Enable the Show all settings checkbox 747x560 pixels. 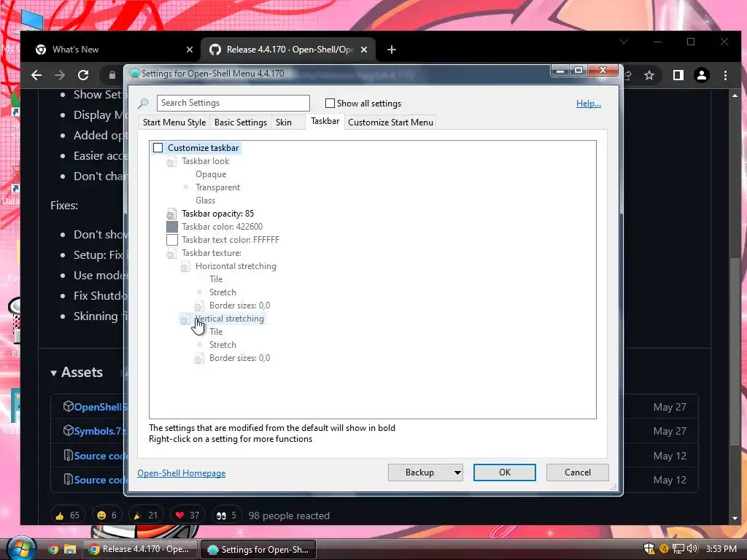click(330, 103)
